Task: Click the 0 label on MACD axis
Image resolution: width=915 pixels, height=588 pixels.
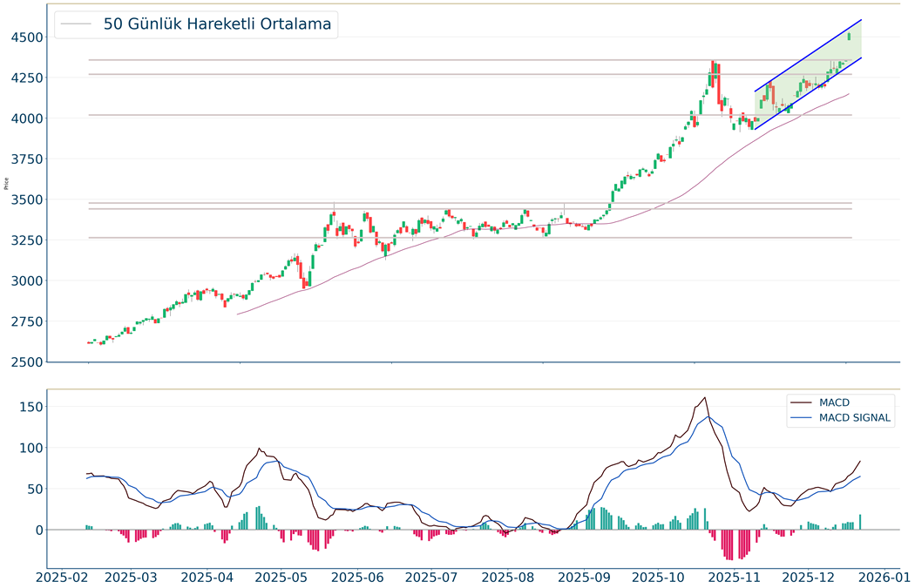Action: coord(37,531)
